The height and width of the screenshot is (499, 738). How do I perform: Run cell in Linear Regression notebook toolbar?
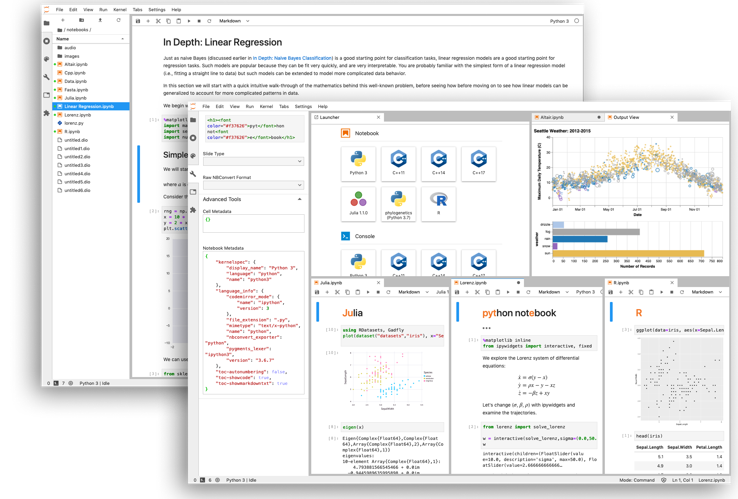189,21
